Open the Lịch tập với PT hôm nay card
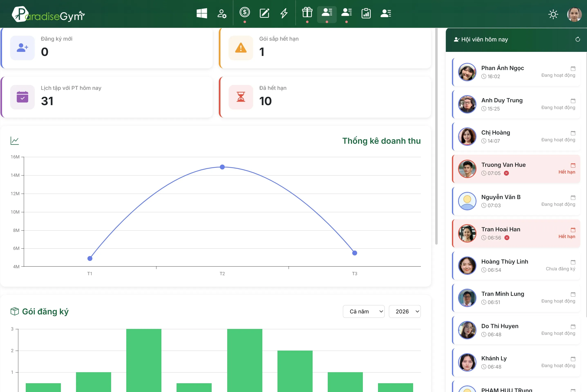Image resolution: width=587 pixels, height=392 pixels. coord(106,97)
